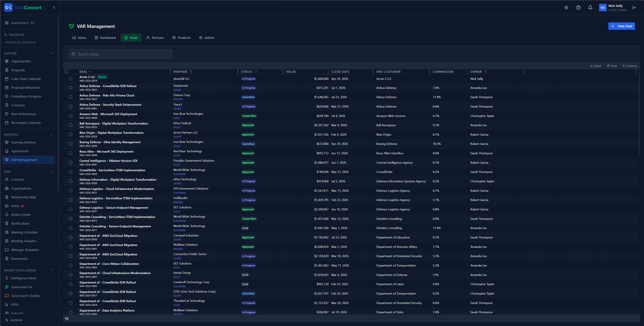Collapse the sidebar with the chevron arrow

click(54, 8)
